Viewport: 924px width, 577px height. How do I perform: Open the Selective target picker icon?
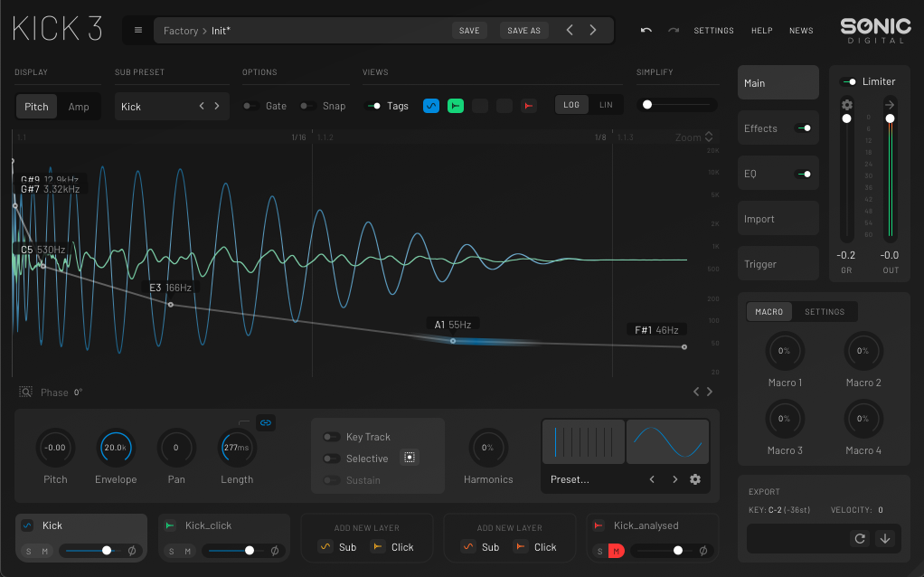(x=409, y=457)
